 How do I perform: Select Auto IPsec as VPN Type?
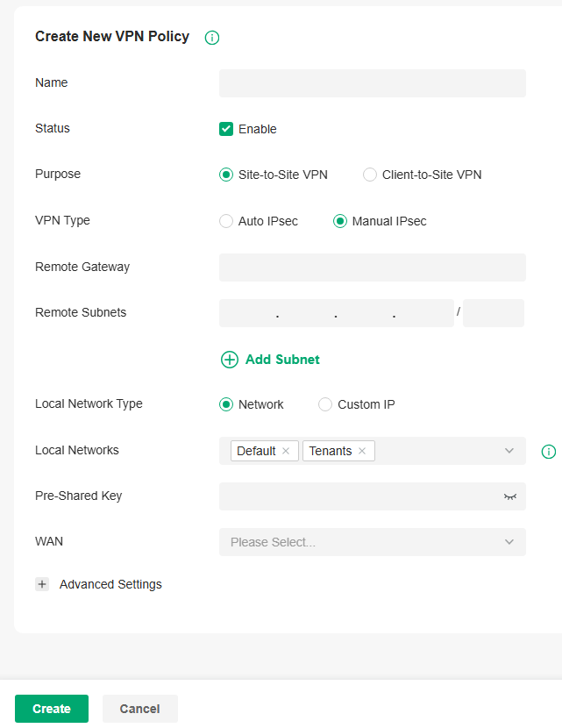point(226,221)
